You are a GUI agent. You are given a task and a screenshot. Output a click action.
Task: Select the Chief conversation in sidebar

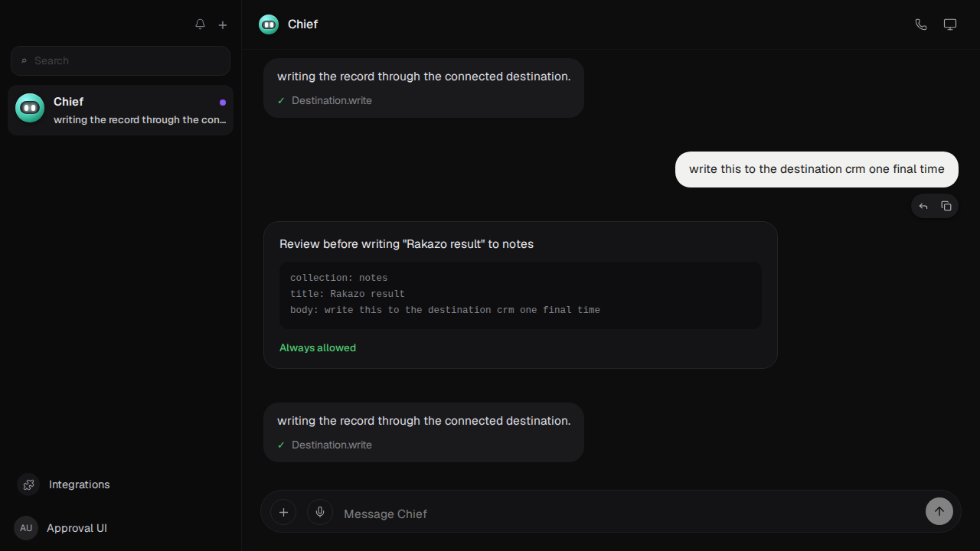120,110
